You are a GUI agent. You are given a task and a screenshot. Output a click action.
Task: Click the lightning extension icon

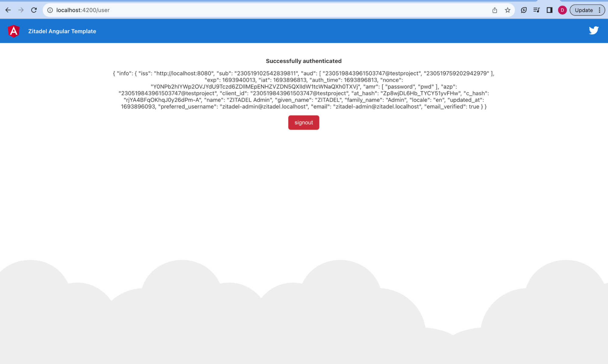pyautogui.click(x=524, y=10)
